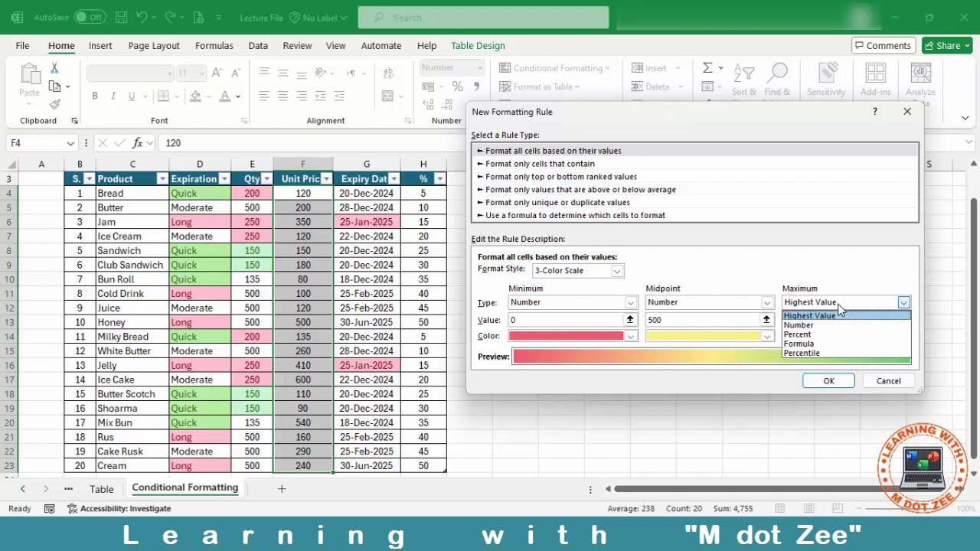Click the Redo arrow icon

point(170,17)
